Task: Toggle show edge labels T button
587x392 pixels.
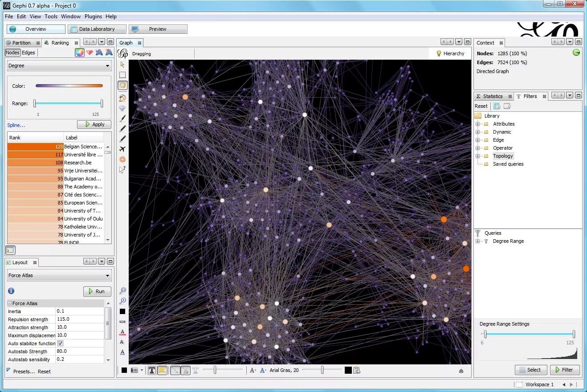Action: click(x=196, y=370)
